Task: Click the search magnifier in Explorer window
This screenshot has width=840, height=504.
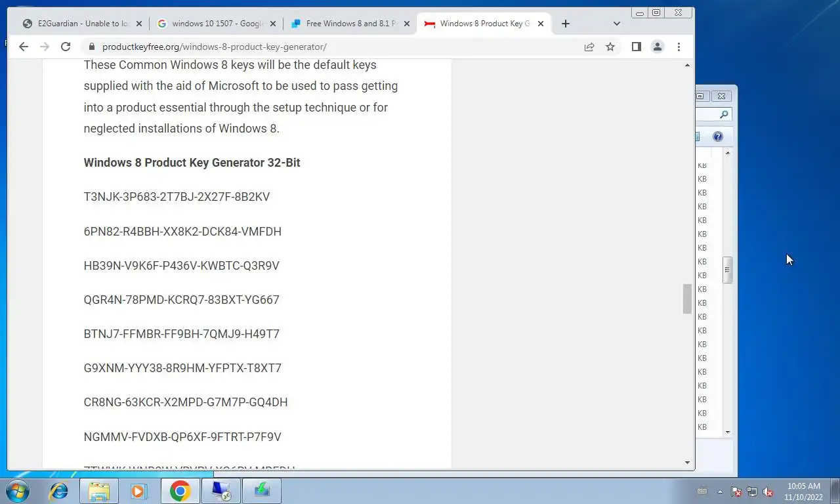Action: [724, 114]
